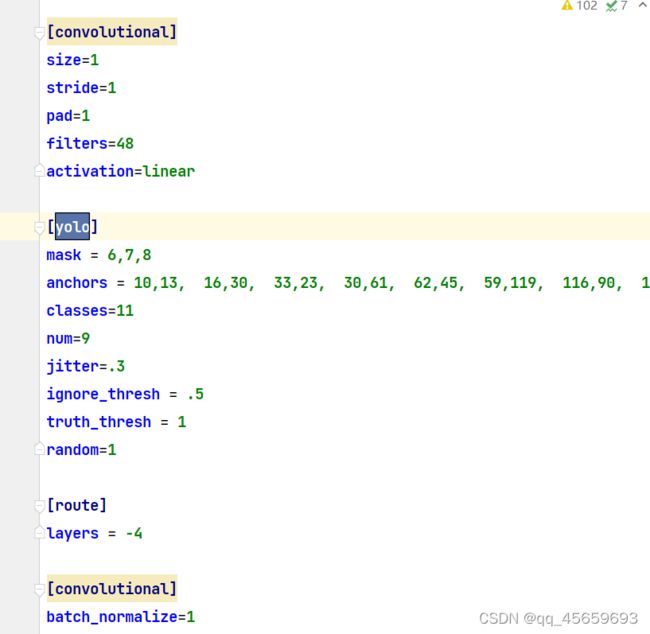Click the activation=linear line
Screen dimensions: 650x634
[x=121, y=171]
